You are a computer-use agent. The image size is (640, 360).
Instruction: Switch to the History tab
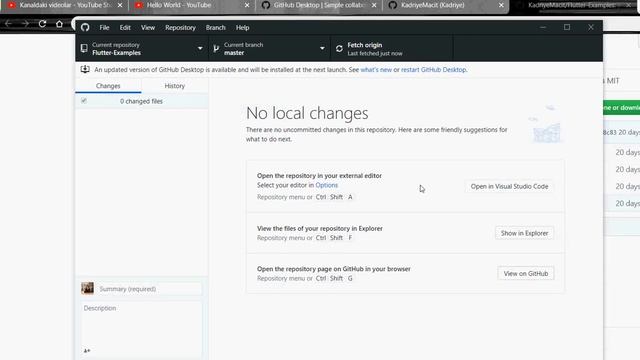[x=175, y=86]
